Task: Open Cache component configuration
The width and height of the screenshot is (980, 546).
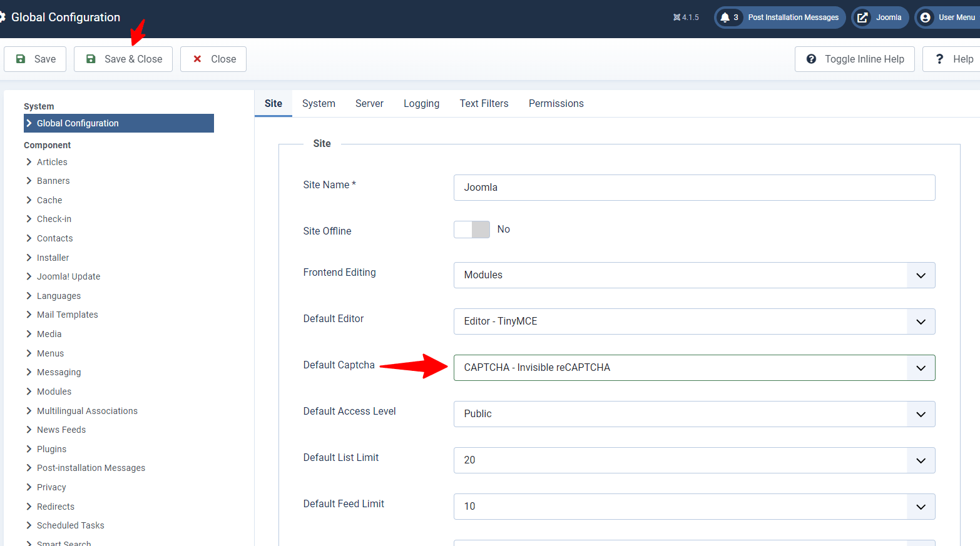Action: point(49,200)
